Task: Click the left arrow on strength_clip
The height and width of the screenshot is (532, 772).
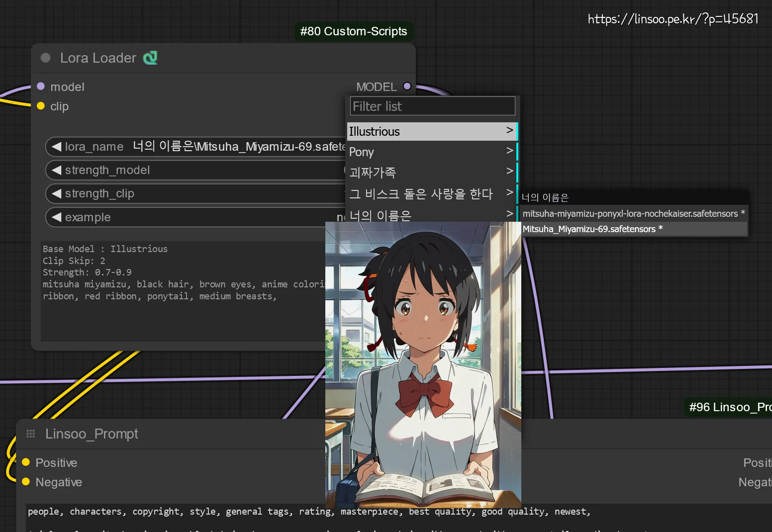Action: point(57,193)
